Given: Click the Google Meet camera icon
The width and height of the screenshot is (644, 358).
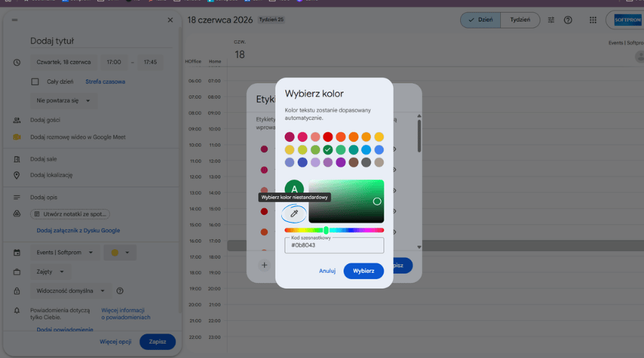Looking at the screenshot, I should point(17,137).
